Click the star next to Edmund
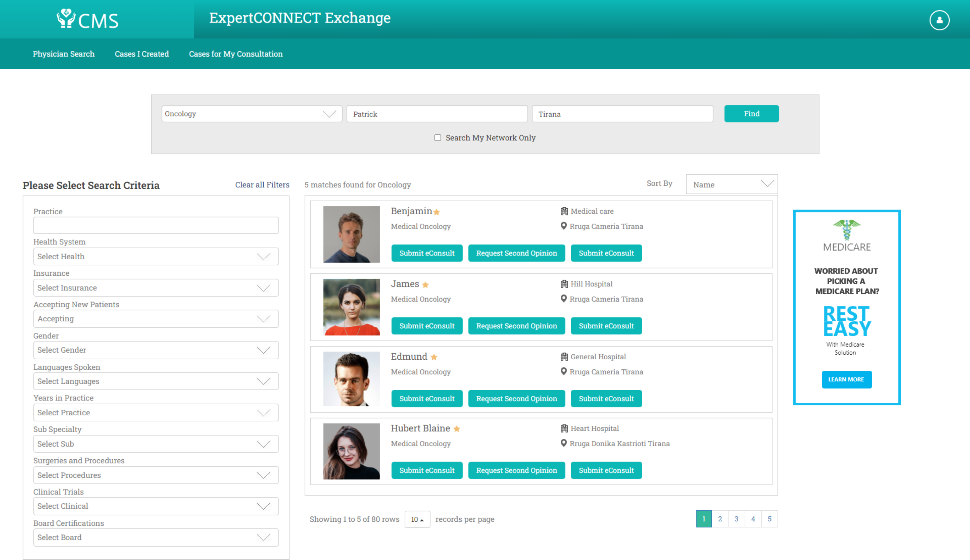Viewport: 970px width, 560px height. coord(434,357)
